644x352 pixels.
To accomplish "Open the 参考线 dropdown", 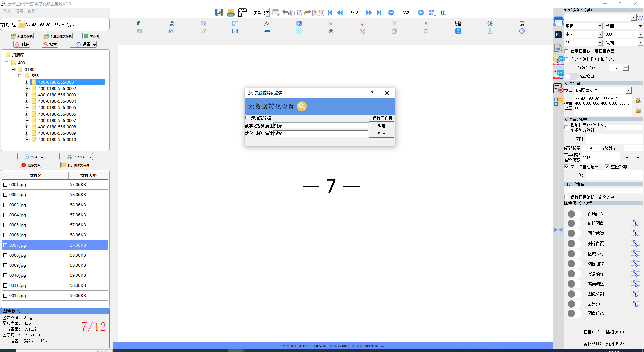I will [x=261, y=13].
